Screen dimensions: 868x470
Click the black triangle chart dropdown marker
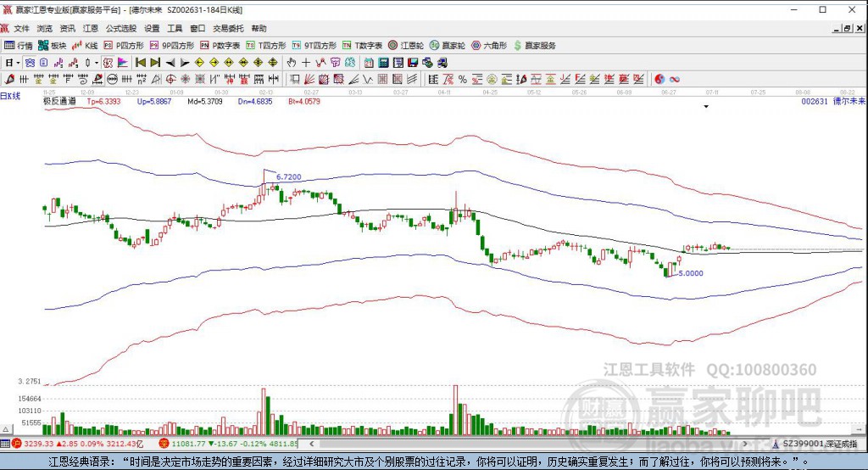[x=706, y=107]
